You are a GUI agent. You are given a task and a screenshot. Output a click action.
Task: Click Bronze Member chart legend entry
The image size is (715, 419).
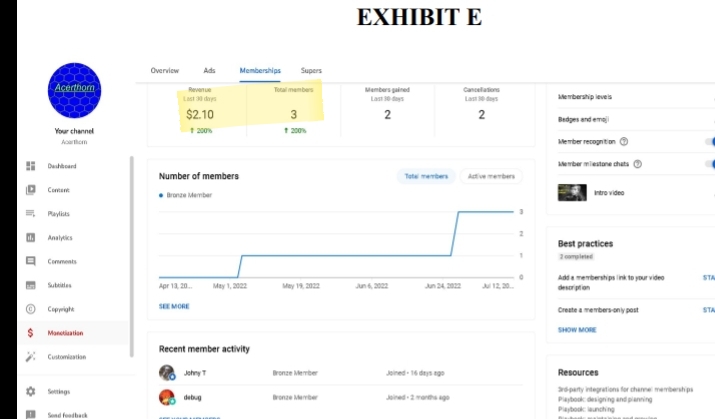click(x=185, y=195)
